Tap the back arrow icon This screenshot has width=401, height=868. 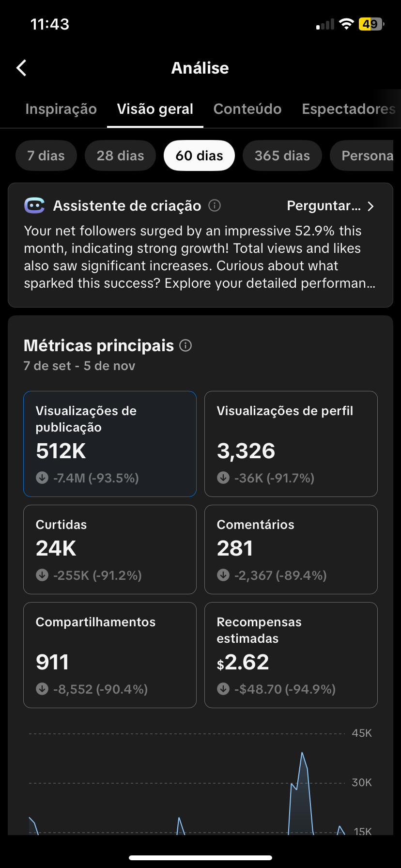coord(21,68)
